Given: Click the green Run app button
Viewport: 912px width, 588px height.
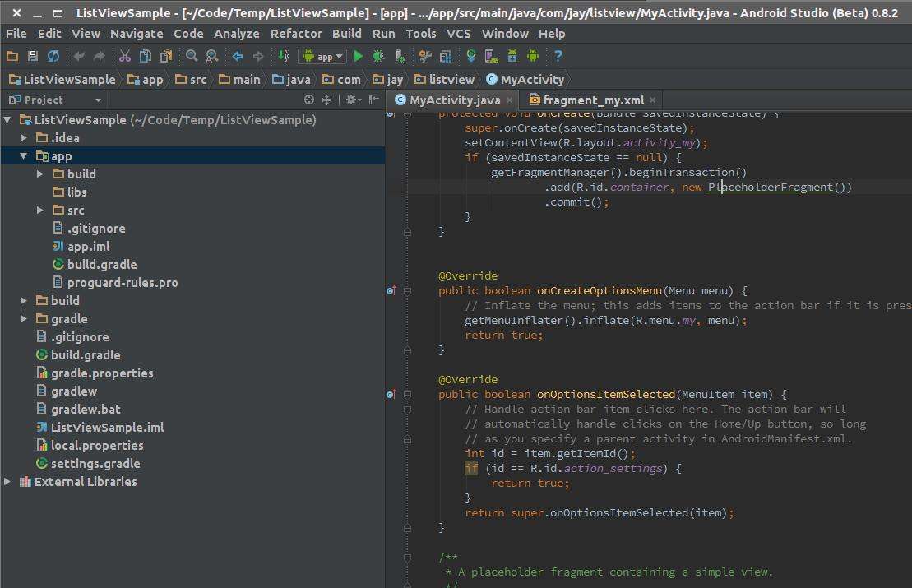Looking at the screenshot, I should [358, 57].
